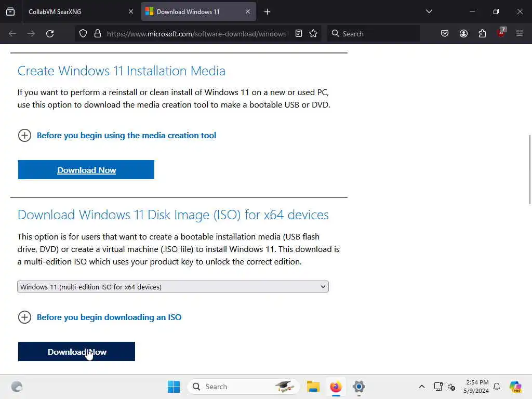This screenshot has width=532, height=399.
Task: Download the media creation tool now
Action: (x=86, y=170)
